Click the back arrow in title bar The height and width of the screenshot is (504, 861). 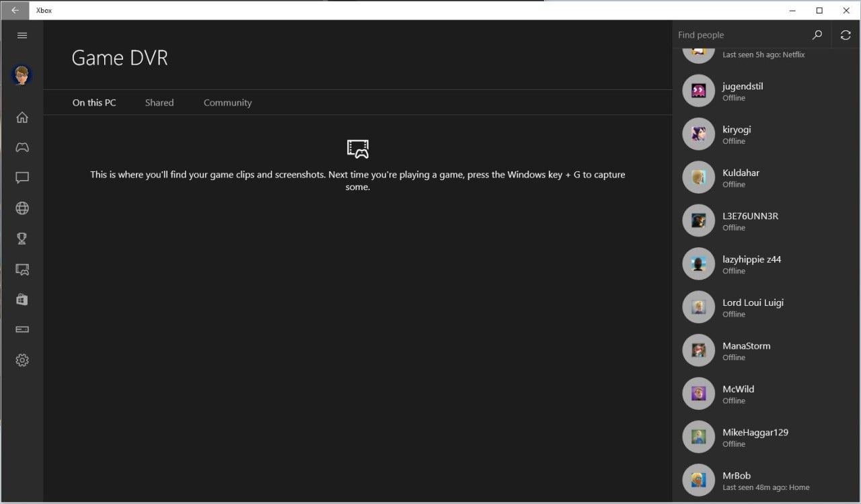(15, 10)
